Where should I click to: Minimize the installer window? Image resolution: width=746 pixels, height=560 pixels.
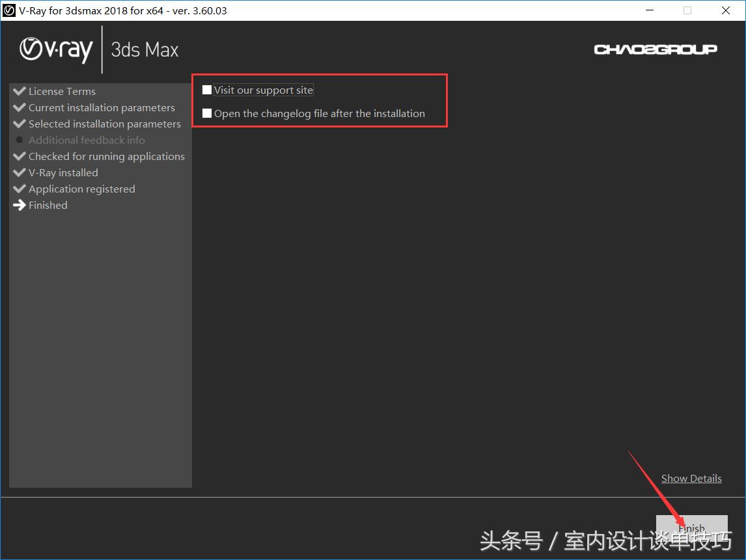click(x=650, y=10)
